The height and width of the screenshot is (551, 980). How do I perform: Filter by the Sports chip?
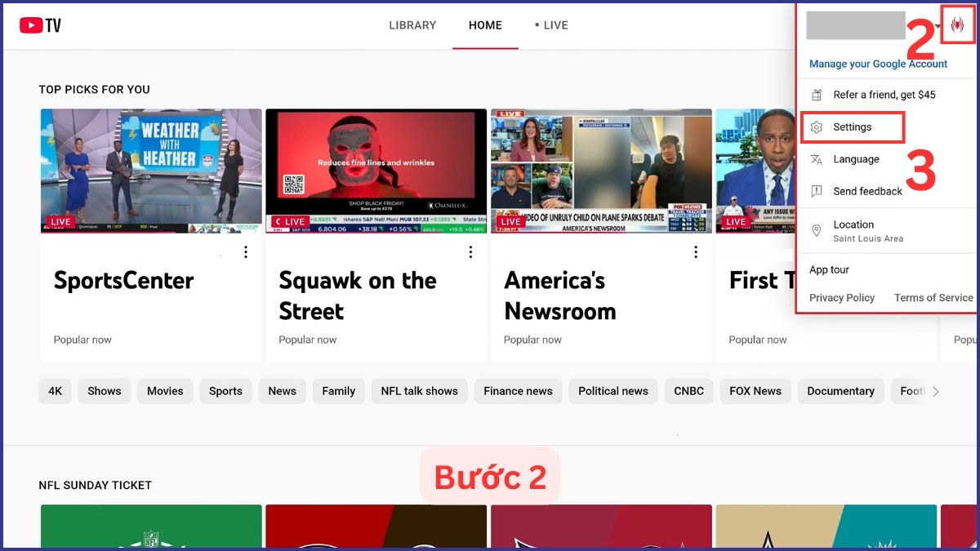point(225,391)
